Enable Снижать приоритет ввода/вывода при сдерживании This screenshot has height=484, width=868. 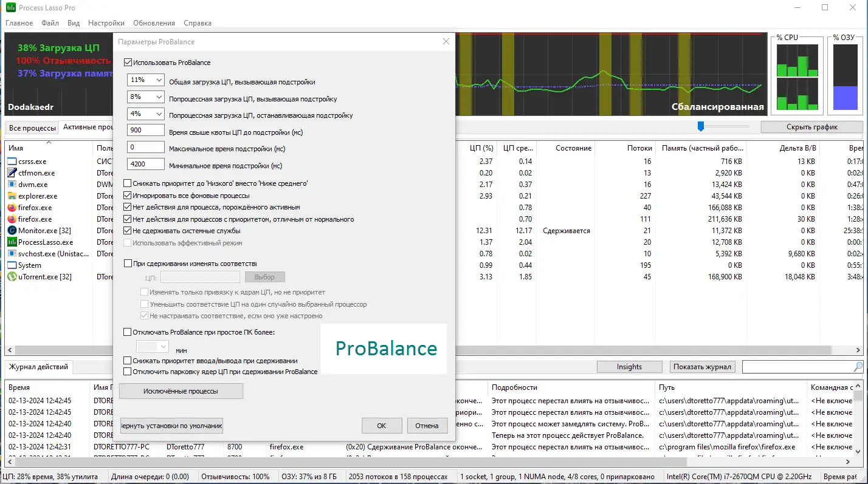pyautogui.click(x=127, y=360)
